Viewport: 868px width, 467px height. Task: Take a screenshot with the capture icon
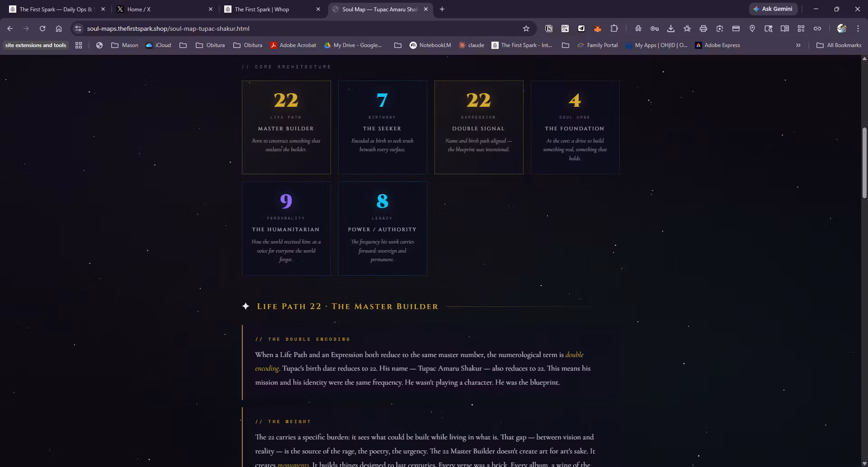pos(720,29)
